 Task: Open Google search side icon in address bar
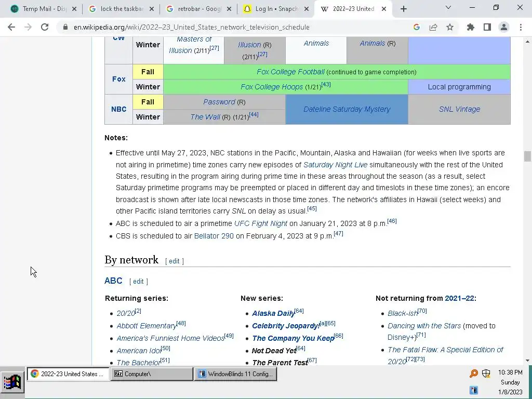coord(417,27)
